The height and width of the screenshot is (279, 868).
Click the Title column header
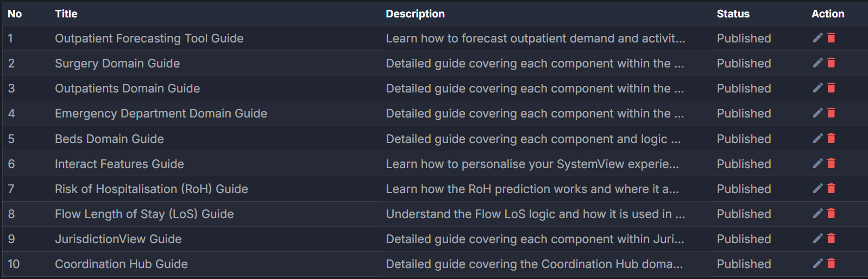tap(66, 14)
